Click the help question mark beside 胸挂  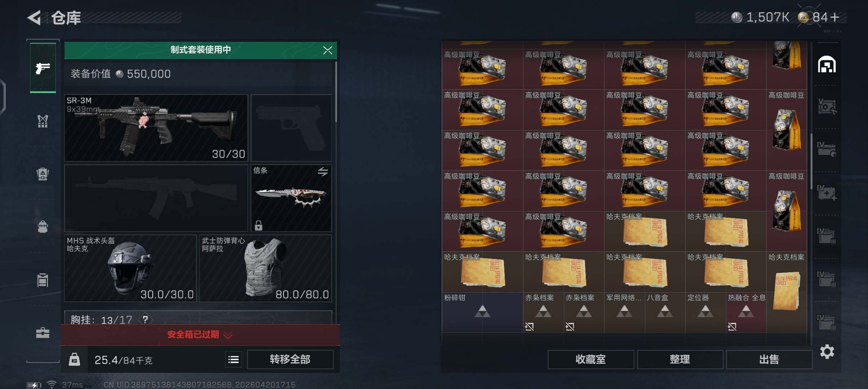[145, 319]
